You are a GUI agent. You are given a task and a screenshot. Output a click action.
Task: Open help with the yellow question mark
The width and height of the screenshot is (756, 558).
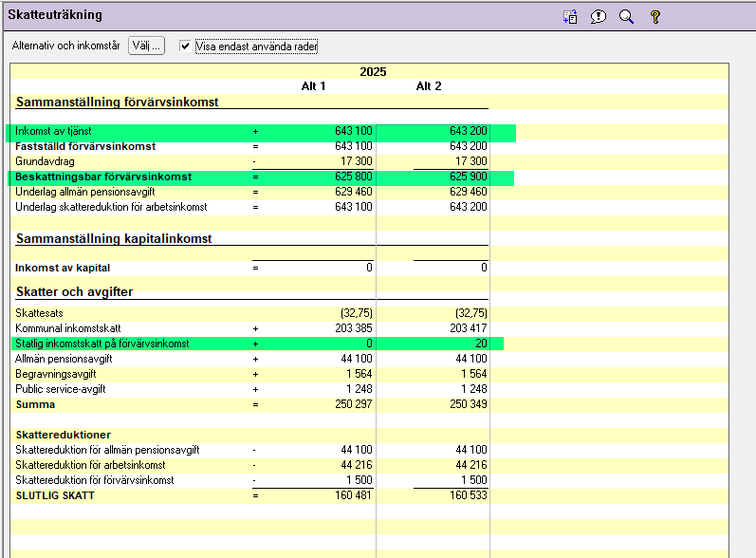pyautogui.click(x=655, y=16)
